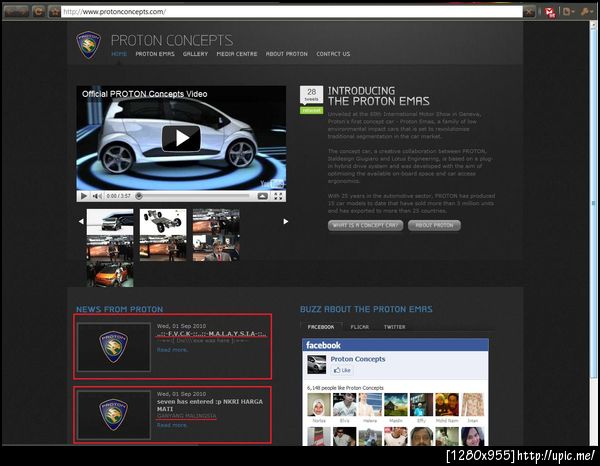Bookmark the page with the star icon
The image size is (600, 466).
click(54, 11)
